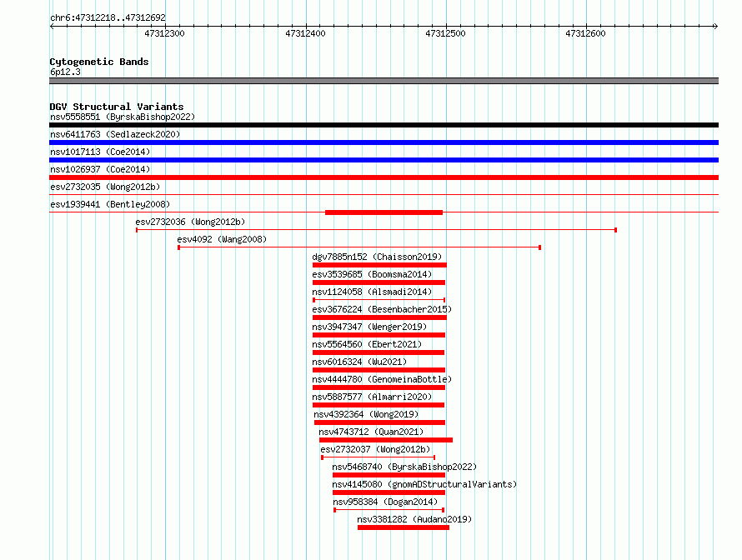This screenshot has height=560, width=742.
Task: Open nsv4444780 (GenomeinaBottle) variant label
Action: [382, 379]
